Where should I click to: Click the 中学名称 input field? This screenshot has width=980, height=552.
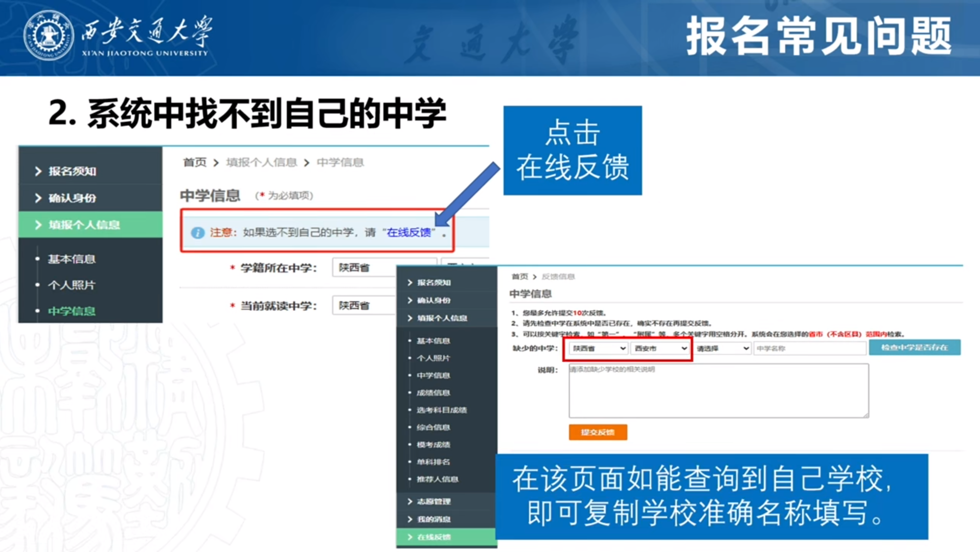click(810, 349)
